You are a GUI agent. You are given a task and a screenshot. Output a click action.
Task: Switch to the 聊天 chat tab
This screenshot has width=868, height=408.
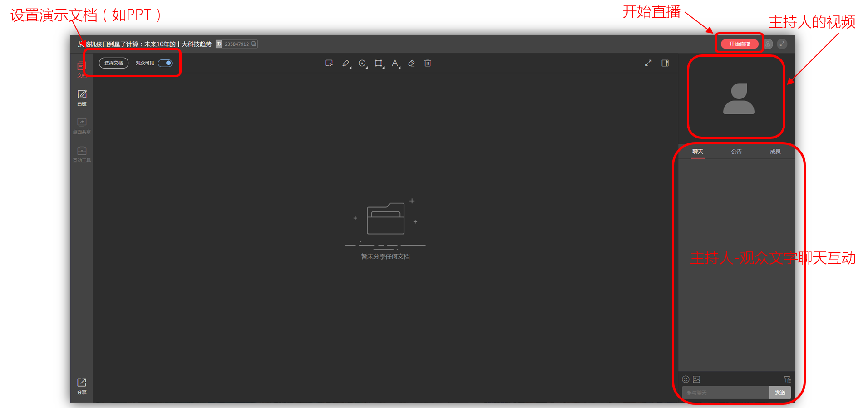click(698, 152)
